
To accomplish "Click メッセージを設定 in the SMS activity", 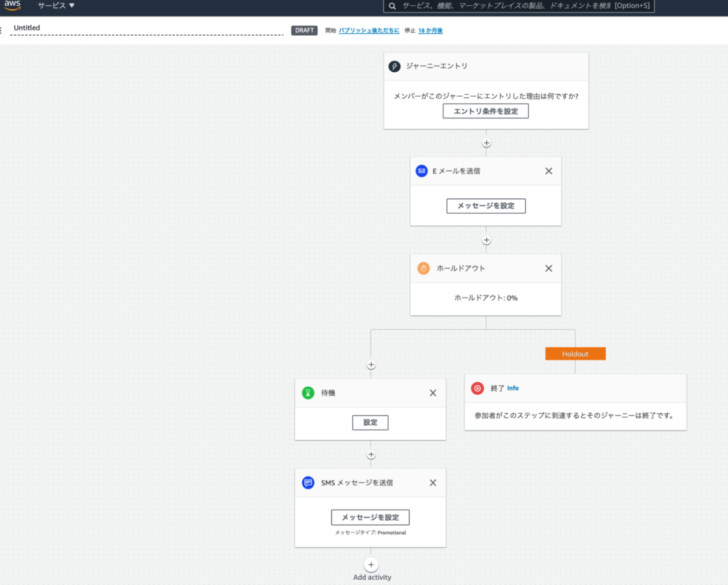I will [x=370, y=517].
